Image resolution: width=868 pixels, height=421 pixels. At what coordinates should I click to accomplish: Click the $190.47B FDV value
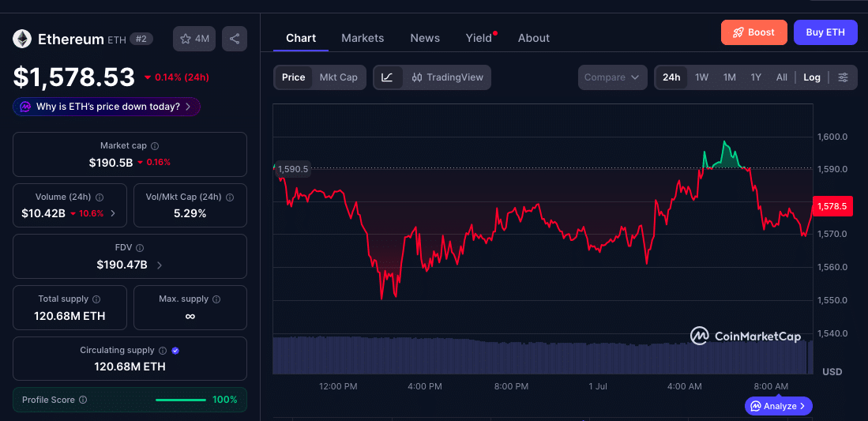[122, 265]
